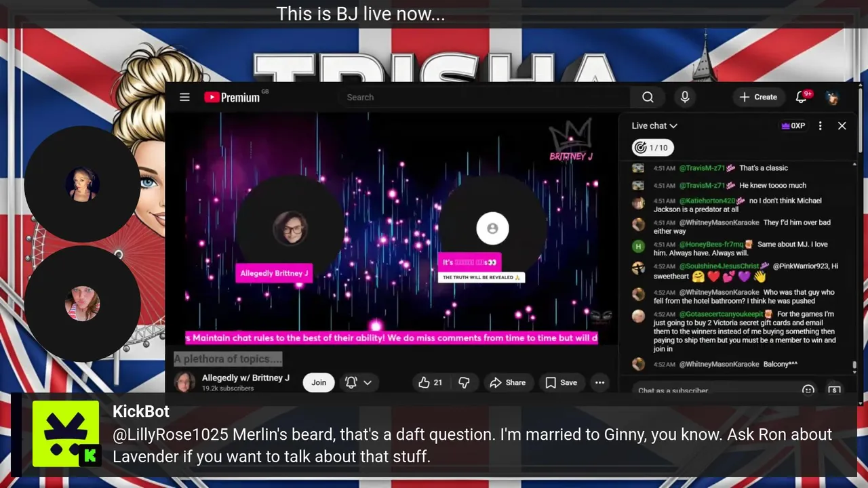The image size is (868, 488).
Task: Open the notifications bell in header
Action: tap(802, 97)
